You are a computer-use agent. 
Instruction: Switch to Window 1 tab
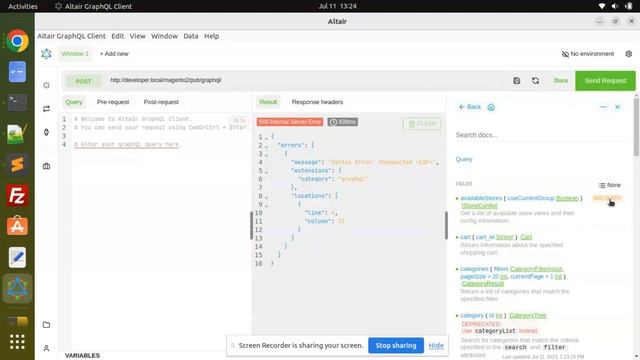click(75, 53)
